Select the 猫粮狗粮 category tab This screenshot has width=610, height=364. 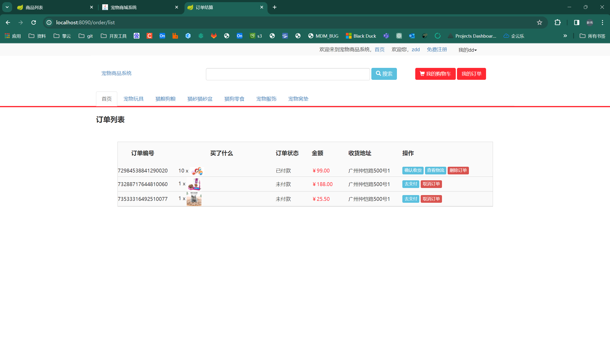point(165,99)
